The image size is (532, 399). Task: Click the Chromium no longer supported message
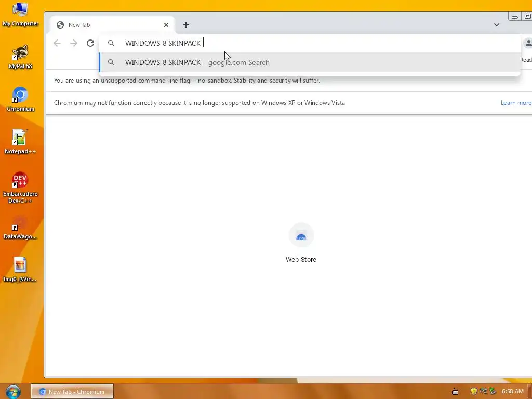pos(199,103)
